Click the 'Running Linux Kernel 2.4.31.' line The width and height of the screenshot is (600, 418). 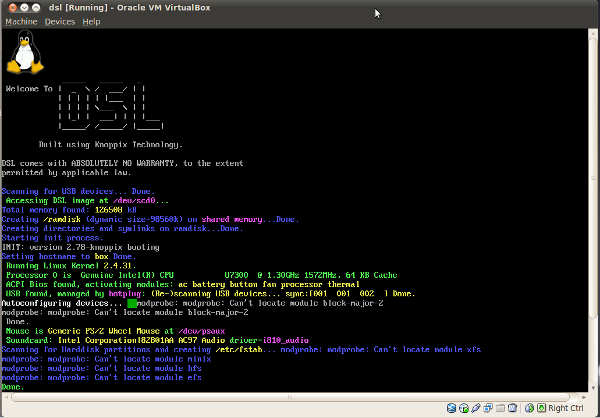tap(71, 266)
